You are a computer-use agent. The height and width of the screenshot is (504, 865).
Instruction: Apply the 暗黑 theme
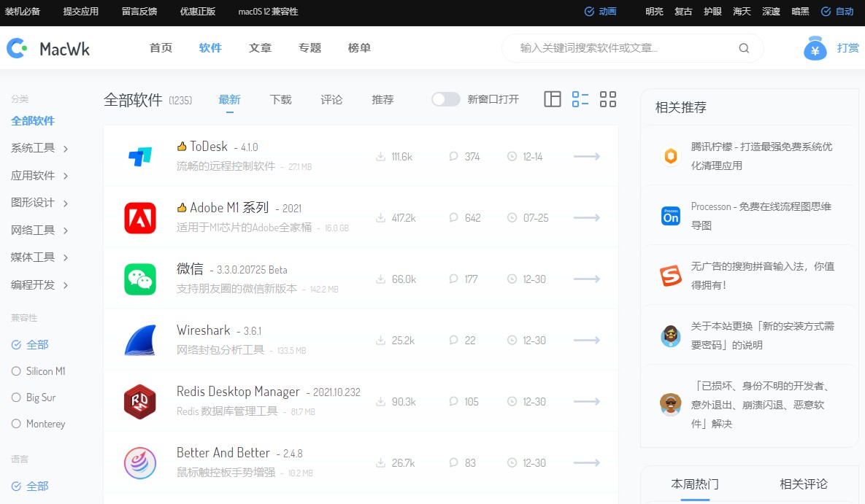(x=800, y=12)
